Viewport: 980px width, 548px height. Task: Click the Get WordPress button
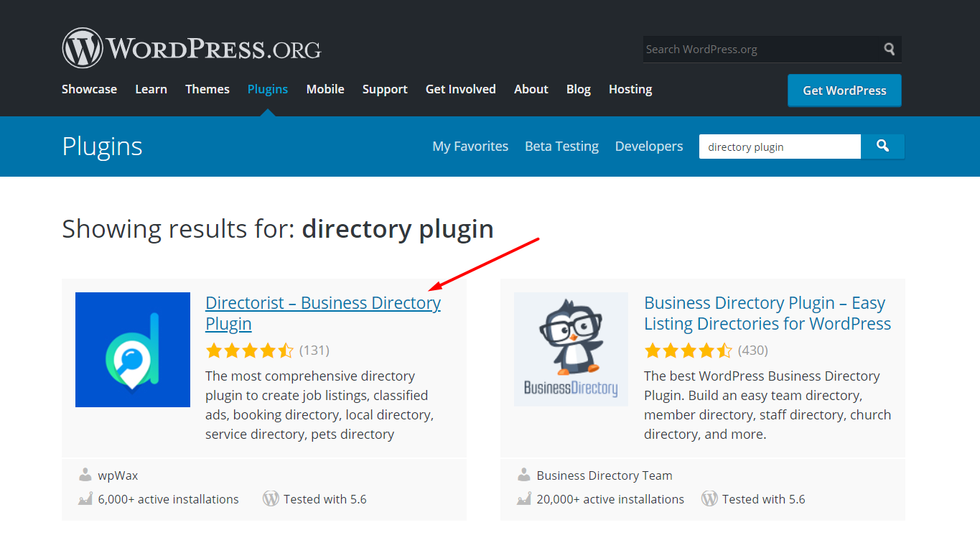[844, 90]
